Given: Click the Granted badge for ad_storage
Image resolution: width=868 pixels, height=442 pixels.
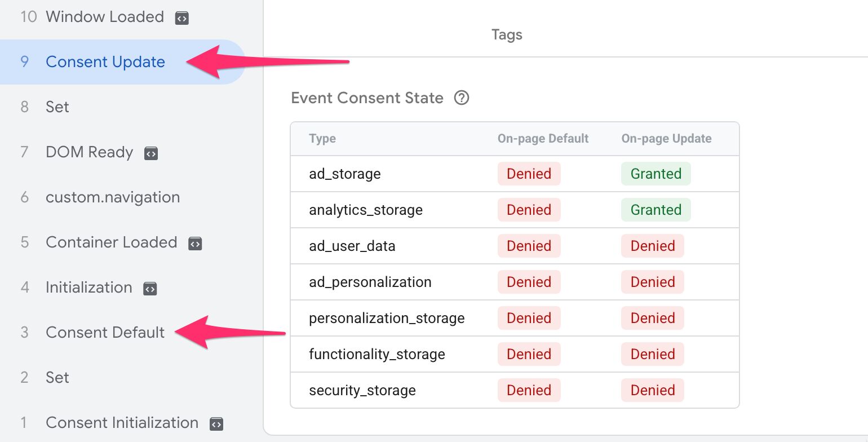Looking at the screenshot, I should coord(656,174).
